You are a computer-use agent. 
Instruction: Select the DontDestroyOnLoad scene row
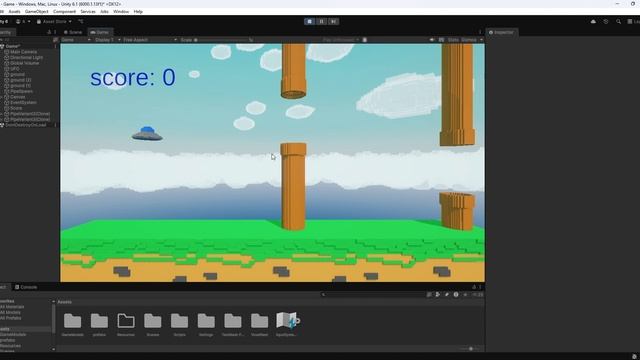click(x=28, y=125)
